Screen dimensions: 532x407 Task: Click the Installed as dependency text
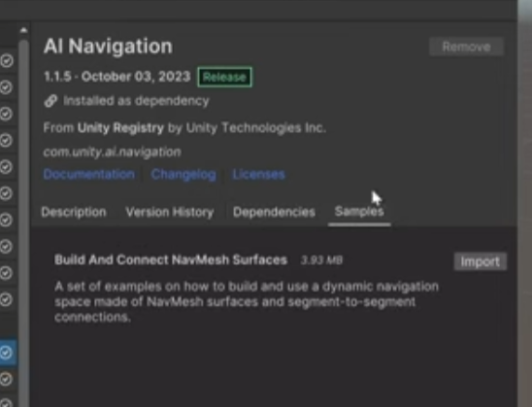(x=136, y=101)
